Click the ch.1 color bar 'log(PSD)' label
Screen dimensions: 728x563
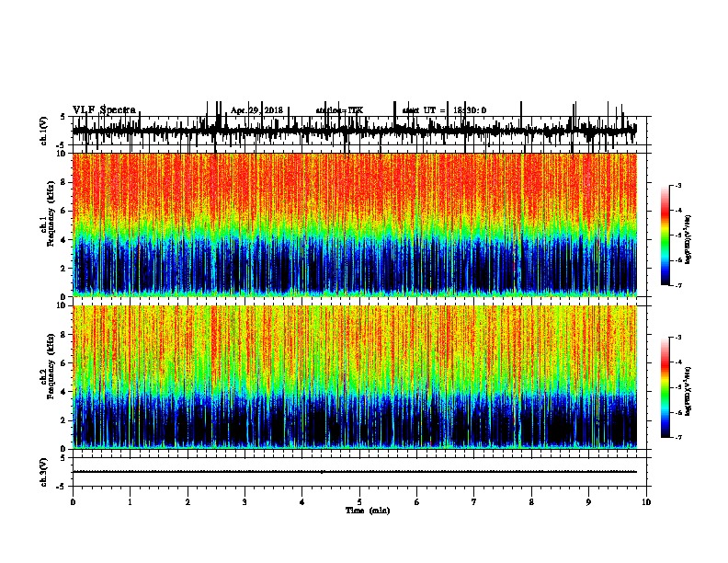pos(688,239)
